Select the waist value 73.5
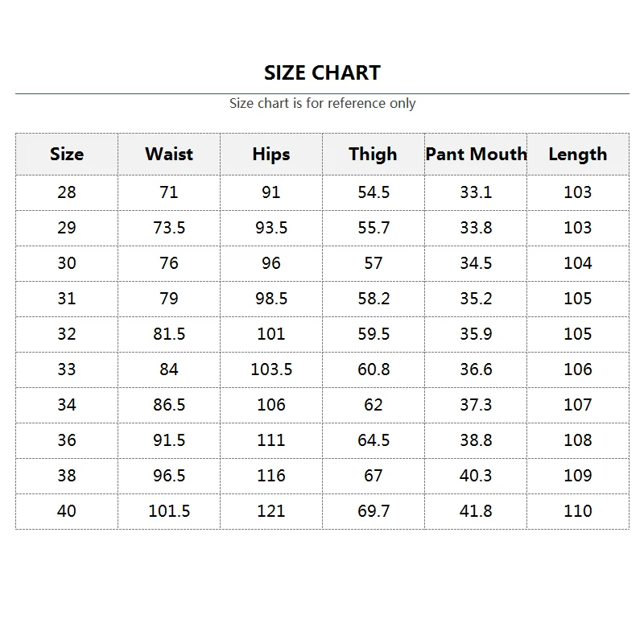The image size is (644, 644). point(169,228)
